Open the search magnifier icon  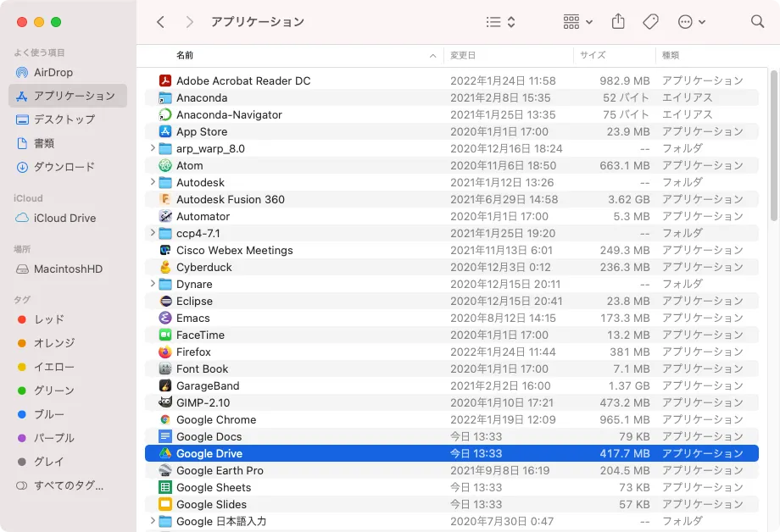(x=757, y=22)
